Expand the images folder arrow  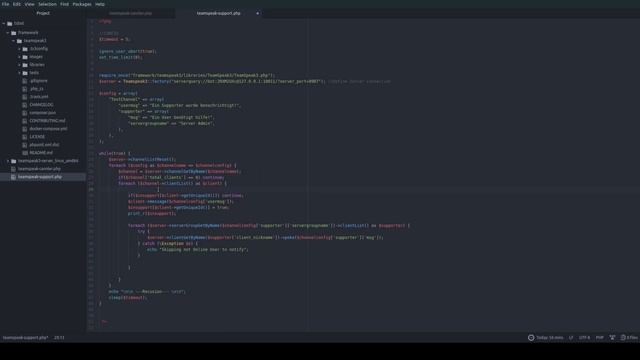(x=19, y=57)
